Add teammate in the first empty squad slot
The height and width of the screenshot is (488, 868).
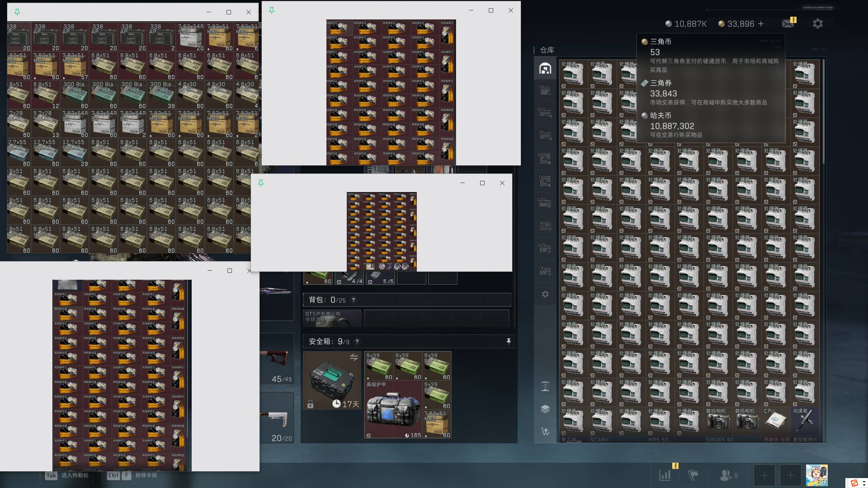coord(764,475)
